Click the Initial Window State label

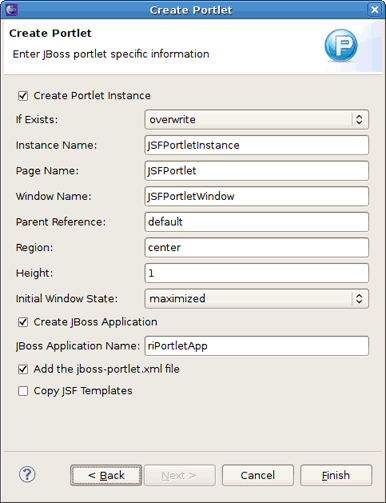click(x=67, y=299)
